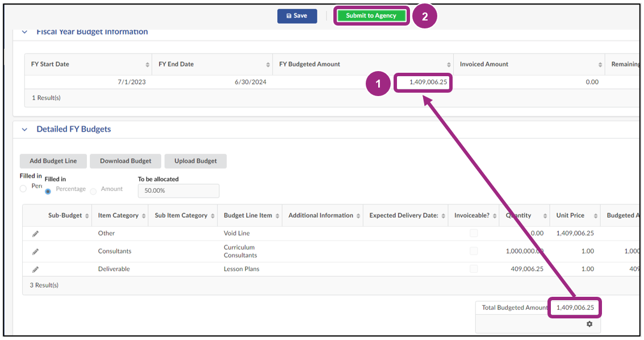Click the Save button
Viewport: 644px width, 340px height.
pyautogui.click(x=297, y=16)
